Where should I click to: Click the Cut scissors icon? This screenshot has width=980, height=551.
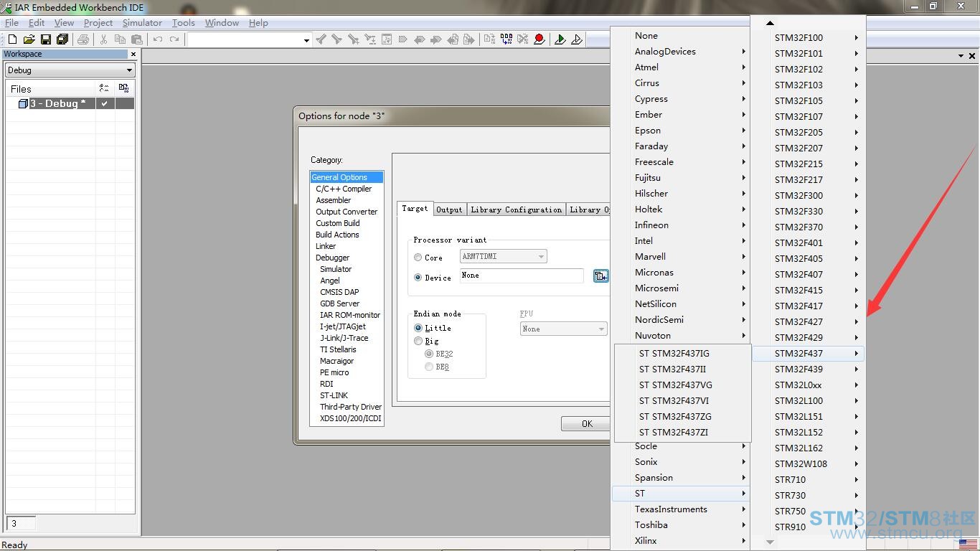point(103,39)
